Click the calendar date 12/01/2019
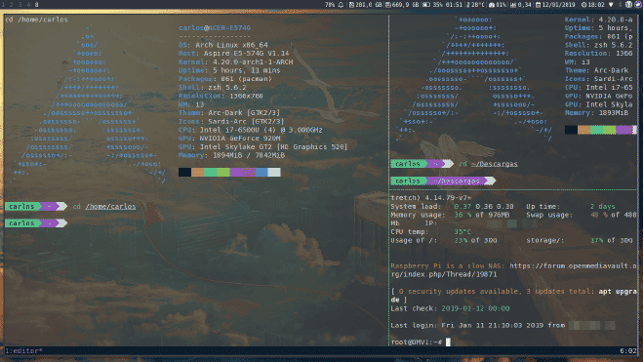644x362 pixels. click(x=555, y=5)
